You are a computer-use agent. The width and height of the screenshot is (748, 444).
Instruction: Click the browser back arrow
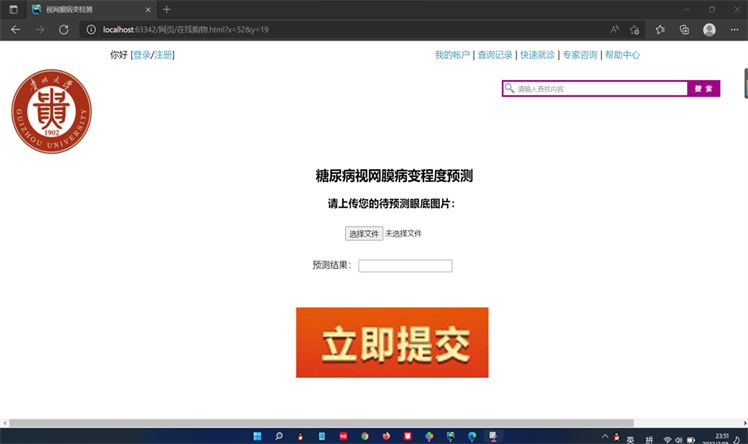[15, 30]
